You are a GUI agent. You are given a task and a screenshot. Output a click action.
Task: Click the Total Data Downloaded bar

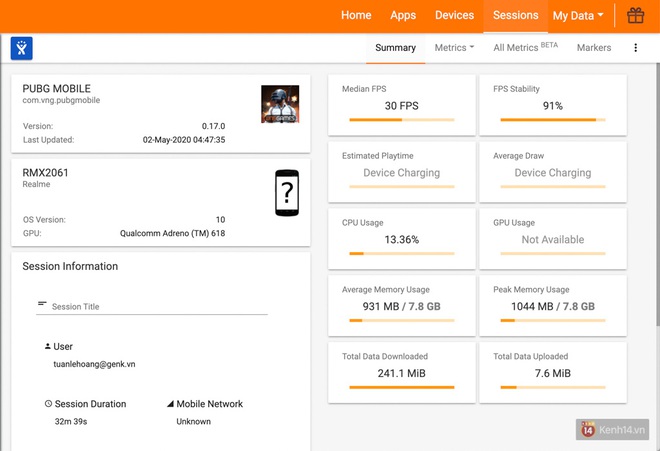402,387
